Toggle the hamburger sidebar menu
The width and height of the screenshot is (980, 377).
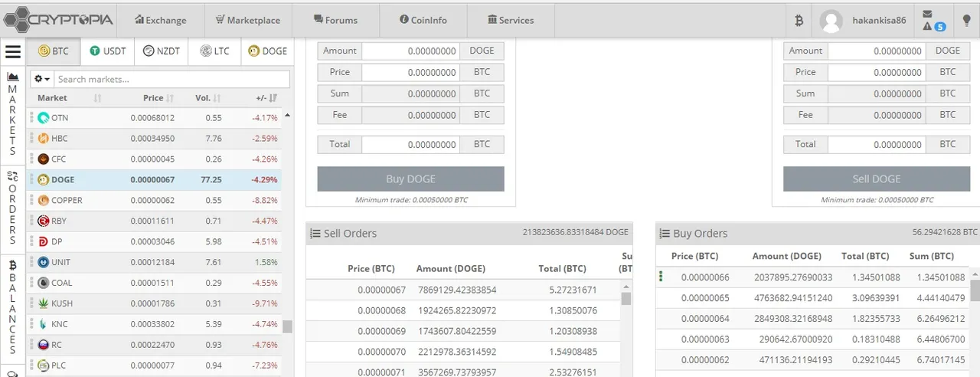pos(13,51)
